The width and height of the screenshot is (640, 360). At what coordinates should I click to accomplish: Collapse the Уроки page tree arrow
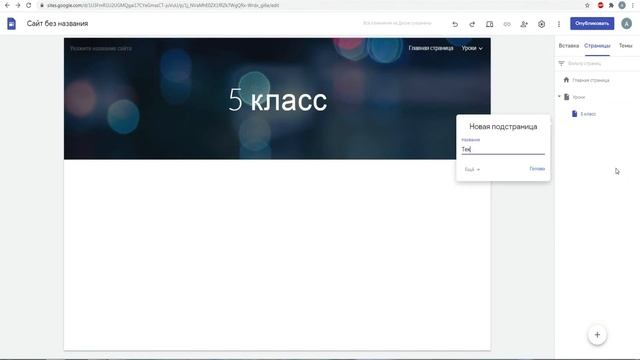[x=559, y=96]
